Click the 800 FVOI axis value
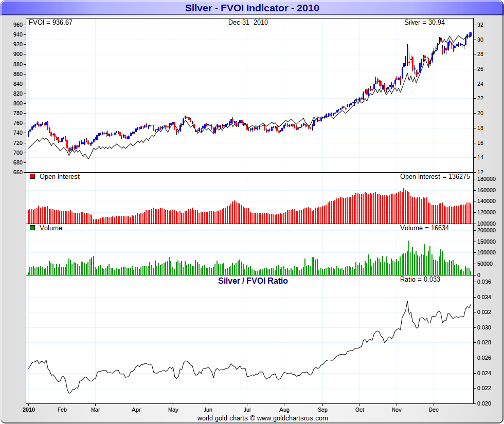504x424 pixels. click(x=18, y=103)
